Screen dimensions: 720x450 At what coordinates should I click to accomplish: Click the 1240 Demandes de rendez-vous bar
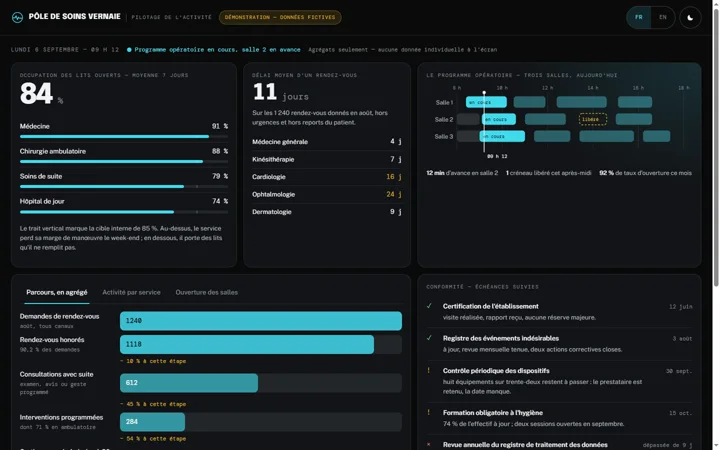[x=261, y=321]
